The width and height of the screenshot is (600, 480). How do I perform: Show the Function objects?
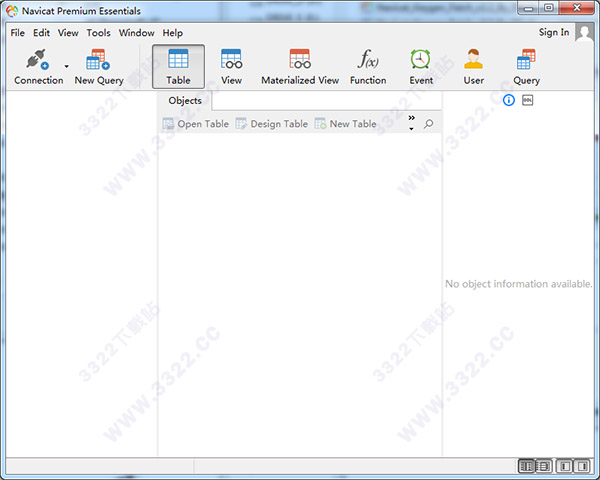pos(368,67)
